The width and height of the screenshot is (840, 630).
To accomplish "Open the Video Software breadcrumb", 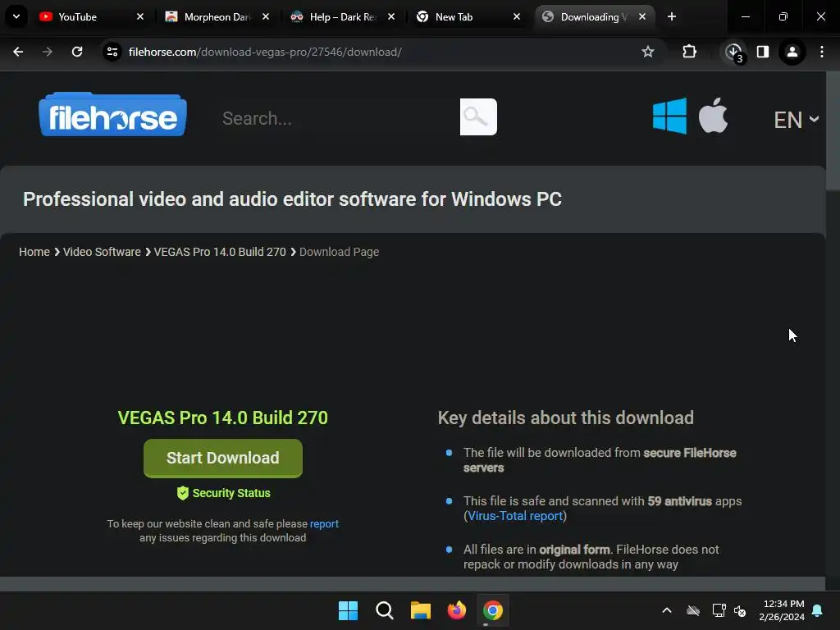I will (102, 252).
